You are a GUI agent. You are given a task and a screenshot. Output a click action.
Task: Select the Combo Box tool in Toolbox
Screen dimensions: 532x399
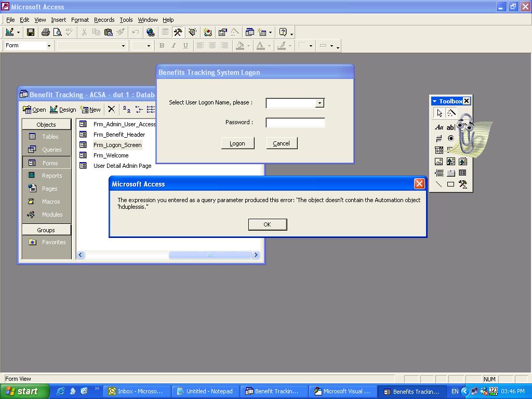point(439,150)
